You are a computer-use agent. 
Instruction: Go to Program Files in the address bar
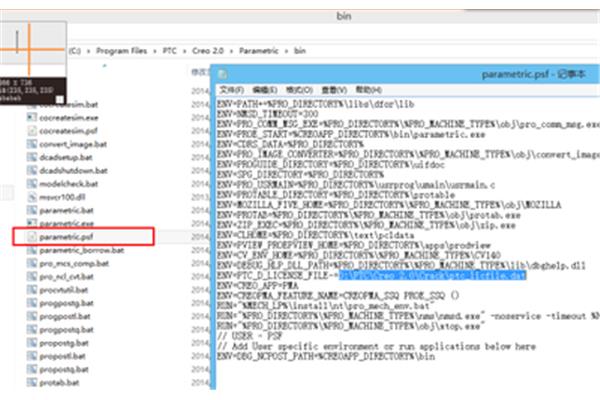coord(121,51)
